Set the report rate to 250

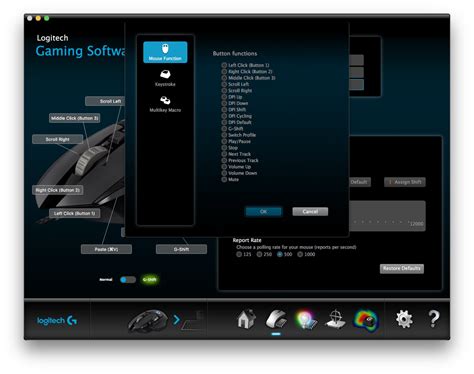coord(259,254)
